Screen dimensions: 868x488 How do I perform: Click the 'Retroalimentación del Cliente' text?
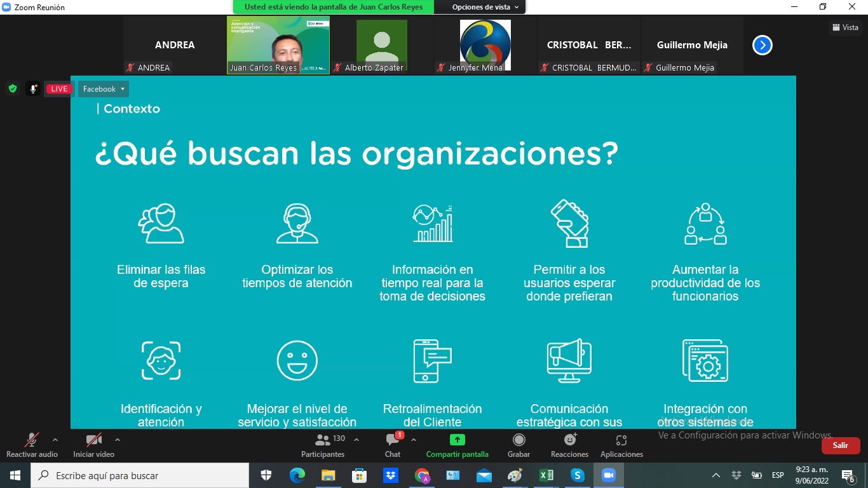(x=433, y=416)
